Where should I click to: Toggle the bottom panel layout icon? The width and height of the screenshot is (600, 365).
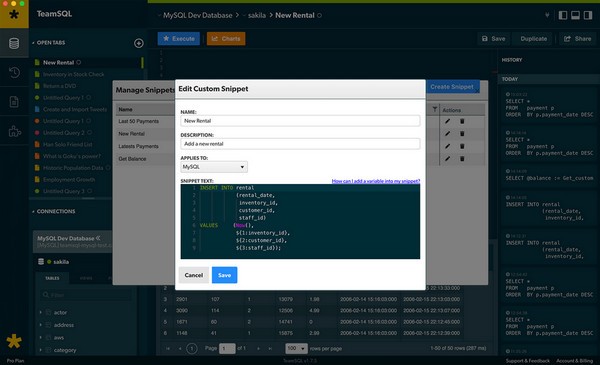pyautogui.click(x=575, y=15)
